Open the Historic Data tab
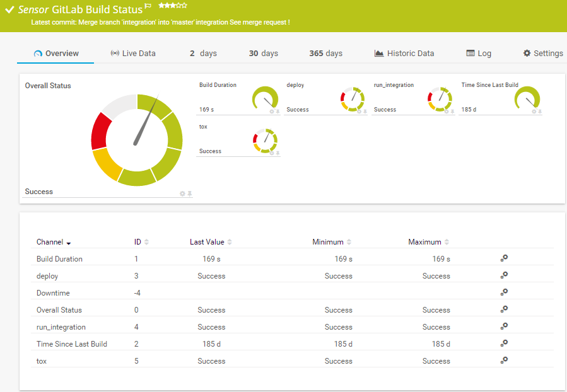The height and width of the screenshot is (392, 567). point(404,54)
